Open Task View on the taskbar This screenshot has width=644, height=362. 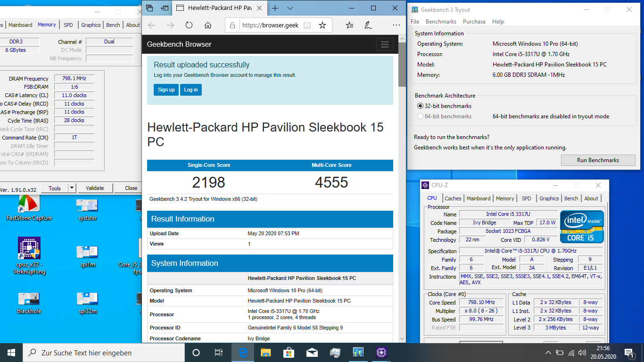[x=219, y=353]
